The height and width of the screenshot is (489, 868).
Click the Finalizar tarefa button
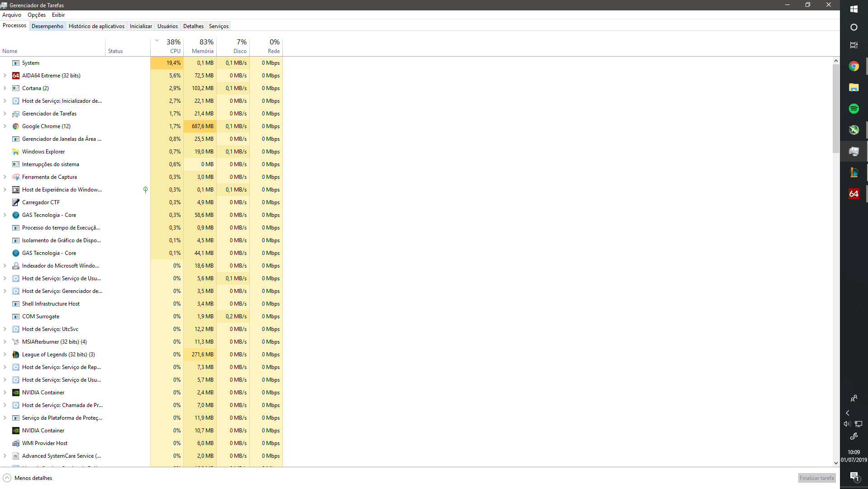point(816,478)
